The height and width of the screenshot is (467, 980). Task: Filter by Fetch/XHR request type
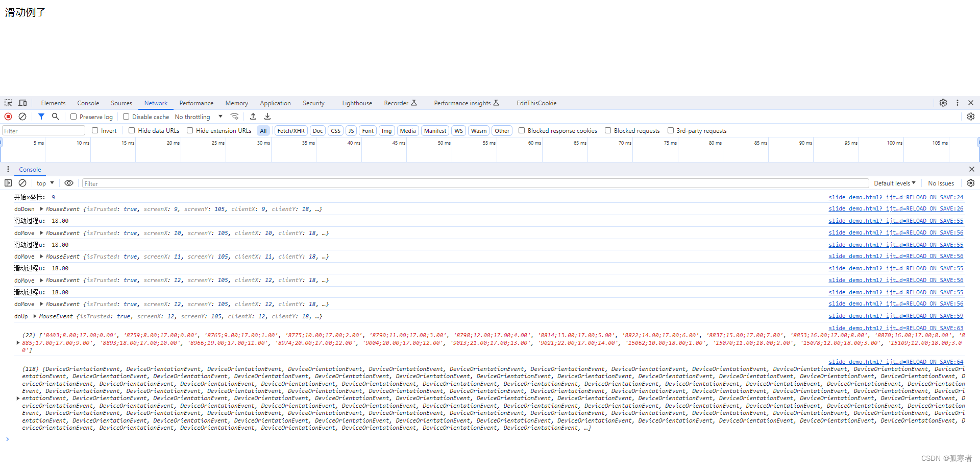[x=291, y=131]
